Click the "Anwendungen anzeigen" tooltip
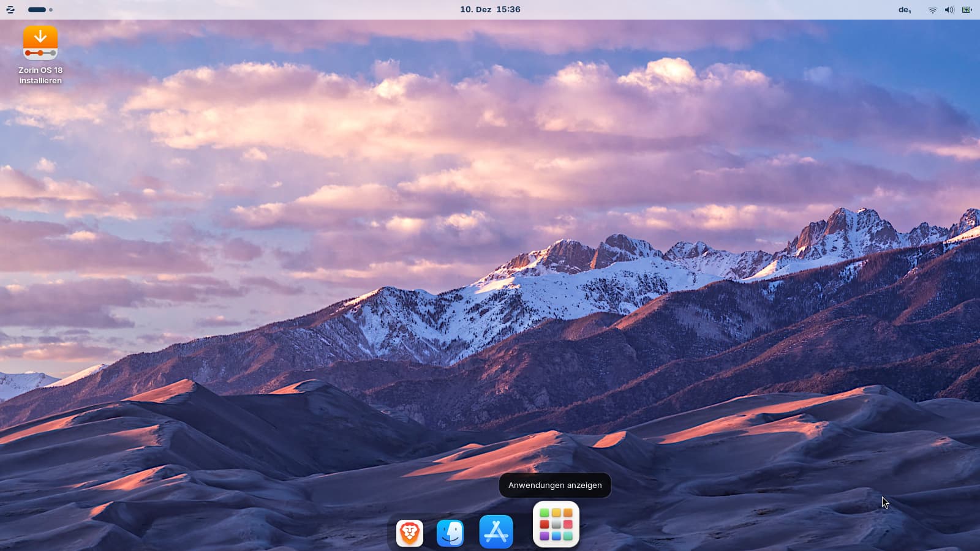Image resolution: width=980 pixels, height=551 pixels. pos(555,485)
